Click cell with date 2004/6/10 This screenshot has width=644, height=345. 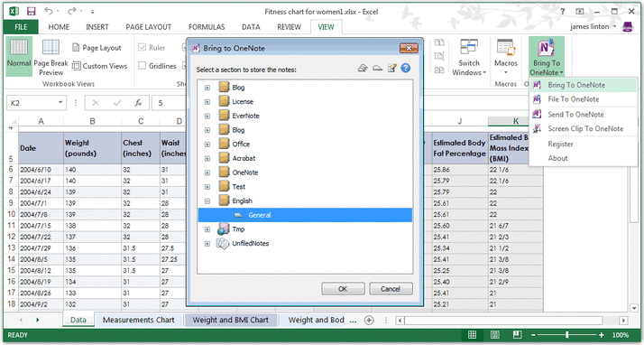(x=41, y=170)
